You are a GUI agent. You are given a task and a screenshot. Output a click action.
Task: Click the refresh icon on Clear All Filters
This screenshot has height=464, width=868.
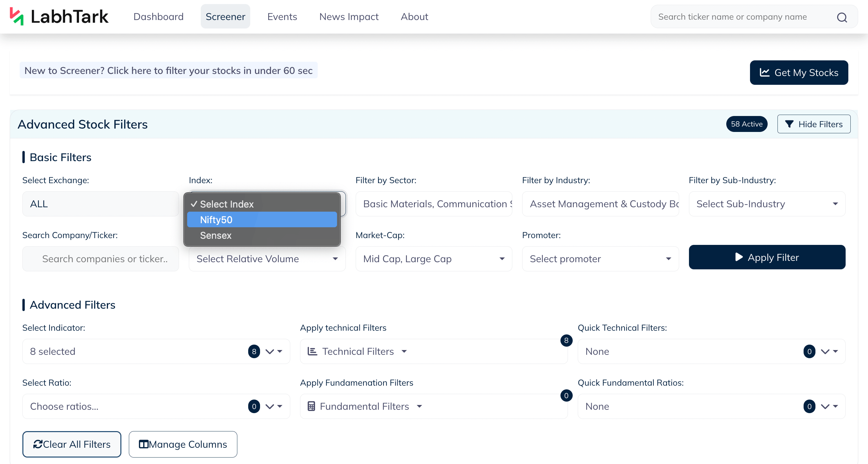(38, 444)
